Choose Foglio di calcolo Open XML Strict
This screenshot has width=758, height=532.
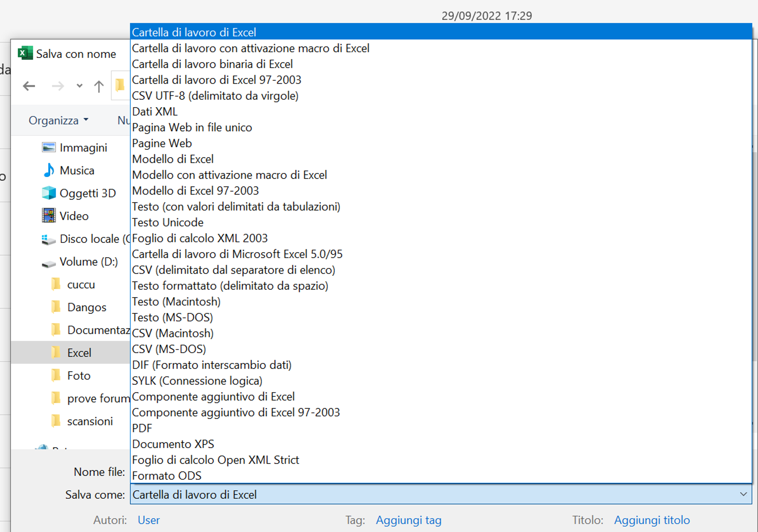pos(441,460)
